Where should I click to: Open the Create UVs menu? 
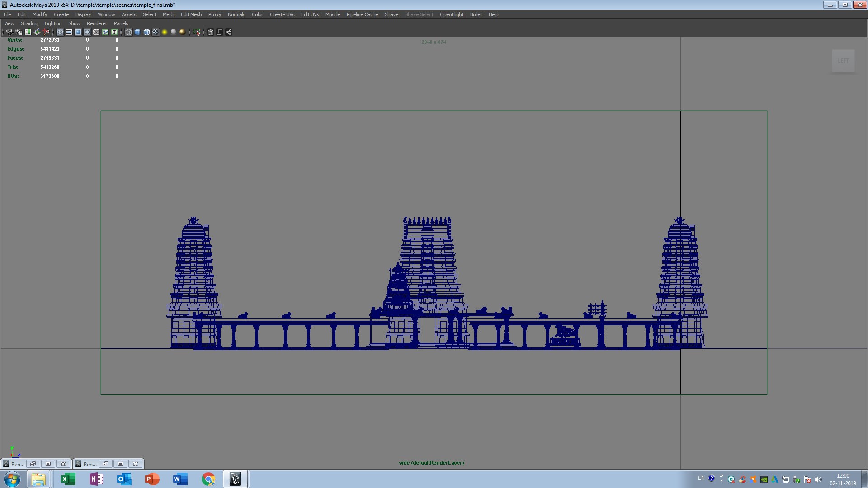(x=282, y=14)
